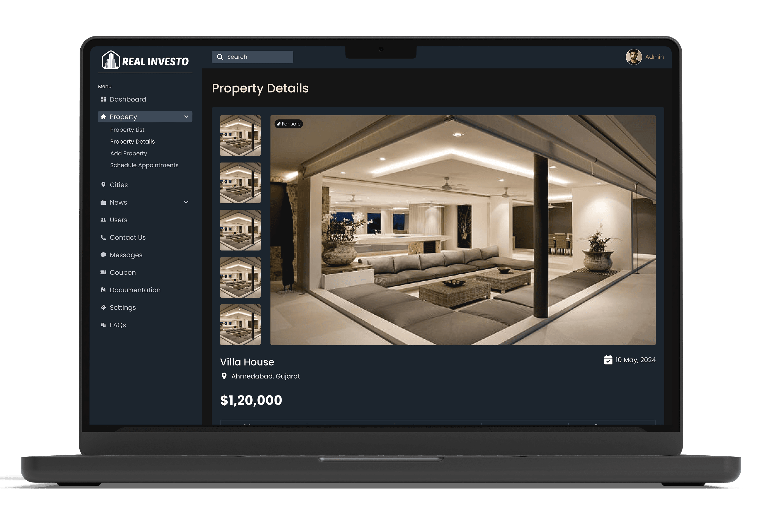Open Schedule Appointments submenu link
This screenshot has width=770, height=532.
[144, 165]
